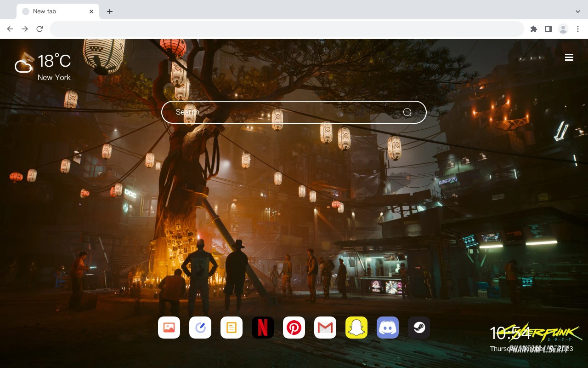The width and height of the screenshot is (588, 368).
Task: Open the Chrome profile avatar
Action: click(x=563, y=29)
